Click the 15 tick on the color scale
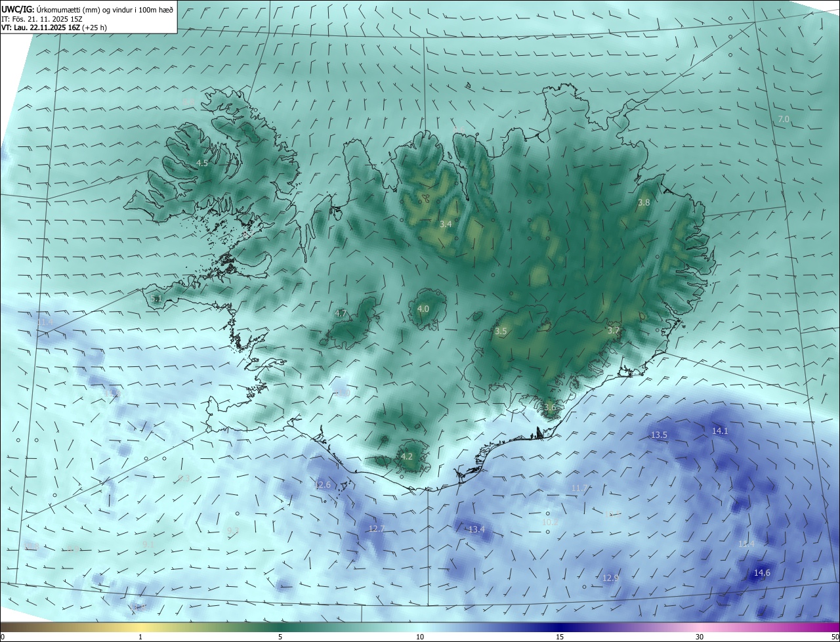 [x=560, y=637]
